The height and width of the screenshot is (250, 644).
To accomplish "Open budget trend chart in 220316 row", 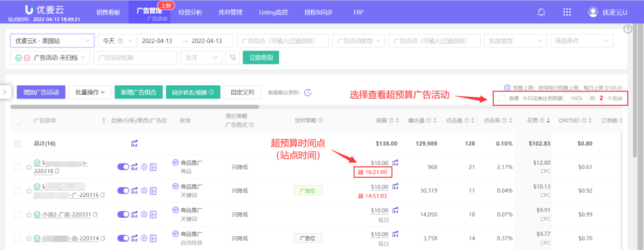I will tap(395, 187).
